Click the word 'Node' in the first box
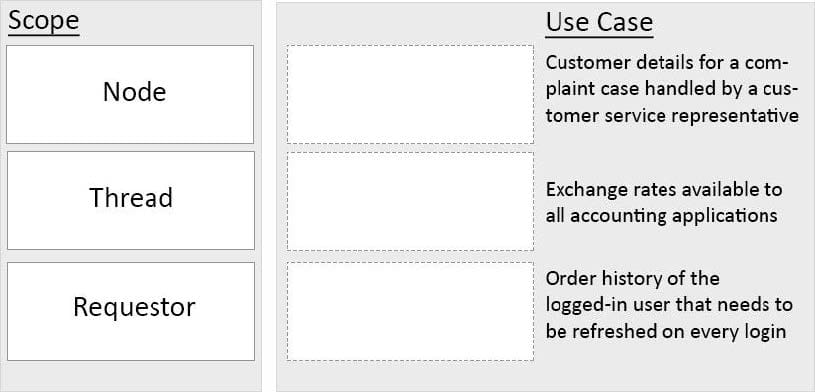 [135, 93]
